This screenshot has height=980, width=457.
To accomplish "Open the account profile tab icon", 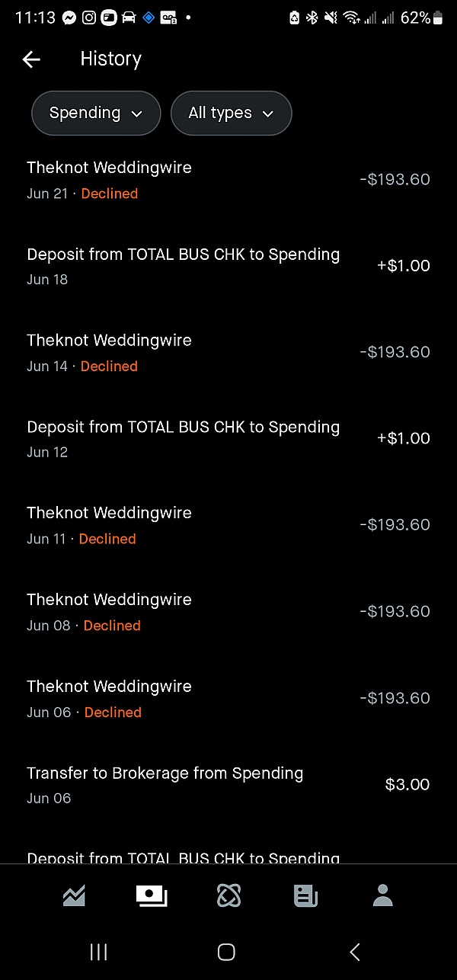I will (x=382, y=896).
